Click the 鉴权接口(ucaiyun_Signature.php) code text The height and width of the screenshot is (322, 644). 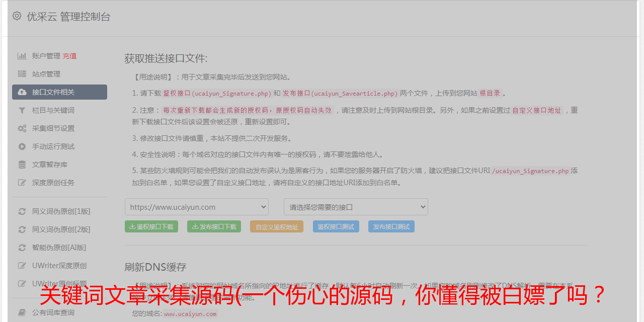click(x=217, y=94)
